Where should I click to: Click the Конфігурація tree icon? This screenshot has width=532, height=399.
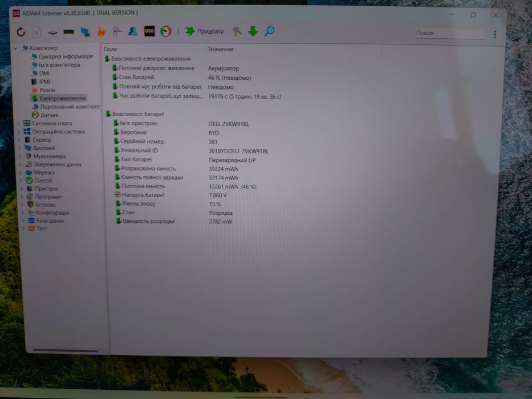pos(31,213)
